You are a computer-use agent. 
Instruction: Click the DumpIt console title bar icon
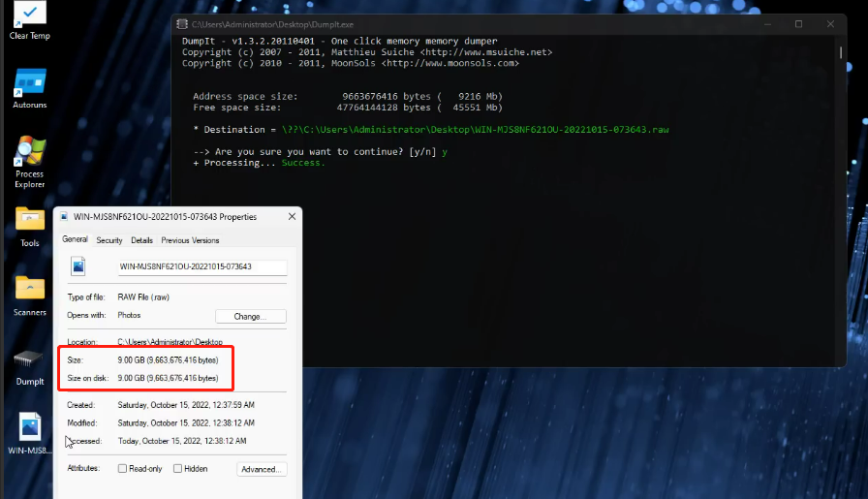pyautogui.click(x=181, y=24)
